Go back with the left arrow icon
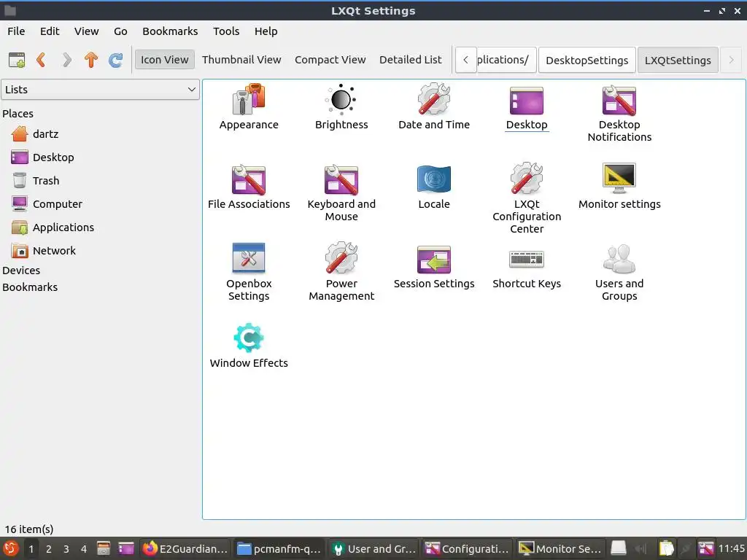 pyautogui.click(x=42, y=60)
